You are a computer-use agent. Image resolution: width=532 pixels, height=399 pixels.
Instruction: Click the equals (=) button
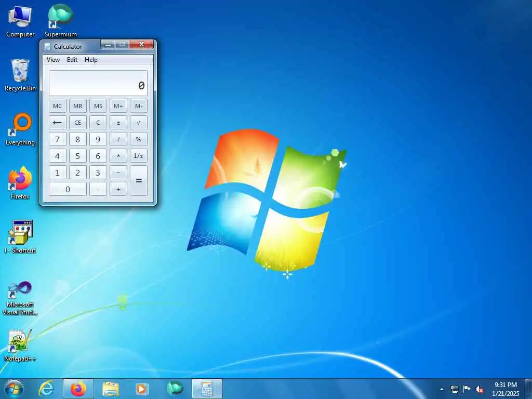[x=138, y=180]
